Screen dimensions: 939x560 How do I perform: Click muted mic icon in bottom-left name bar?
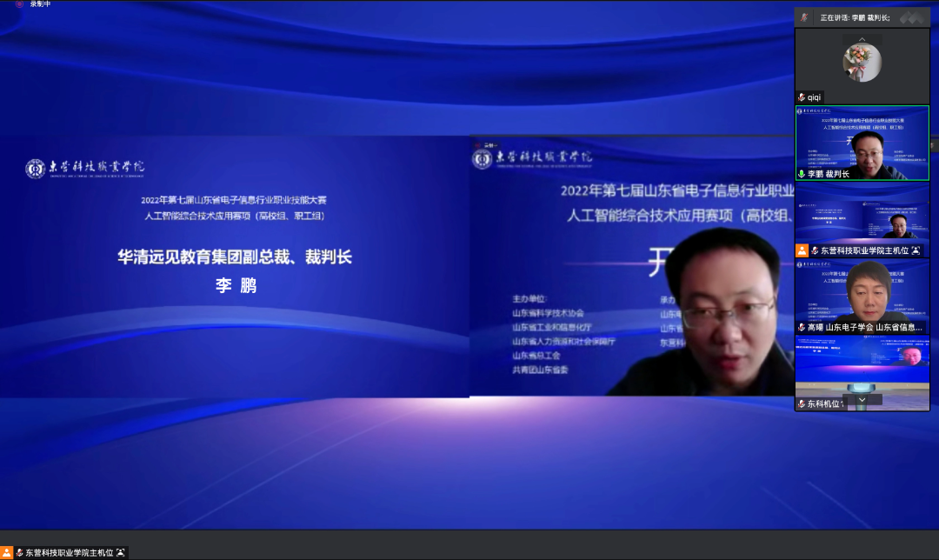[19, 552]
